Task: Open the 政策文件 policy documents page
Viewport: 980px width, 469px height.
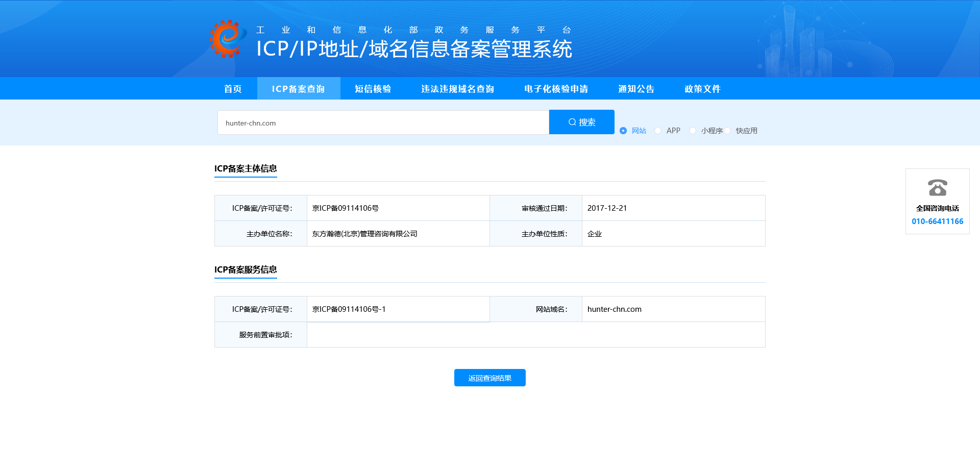Action: [x=701, y=88]
